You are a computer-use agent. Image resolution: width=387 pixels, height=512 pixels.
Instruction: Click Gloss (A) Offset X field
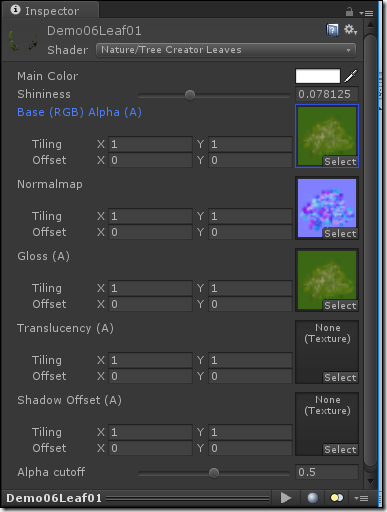coord(150,304)
